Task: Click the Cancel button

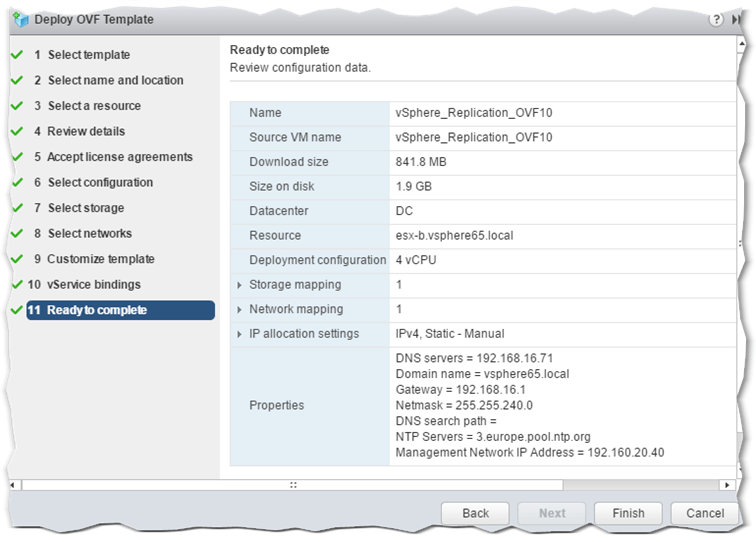Action: coord(704,513)
